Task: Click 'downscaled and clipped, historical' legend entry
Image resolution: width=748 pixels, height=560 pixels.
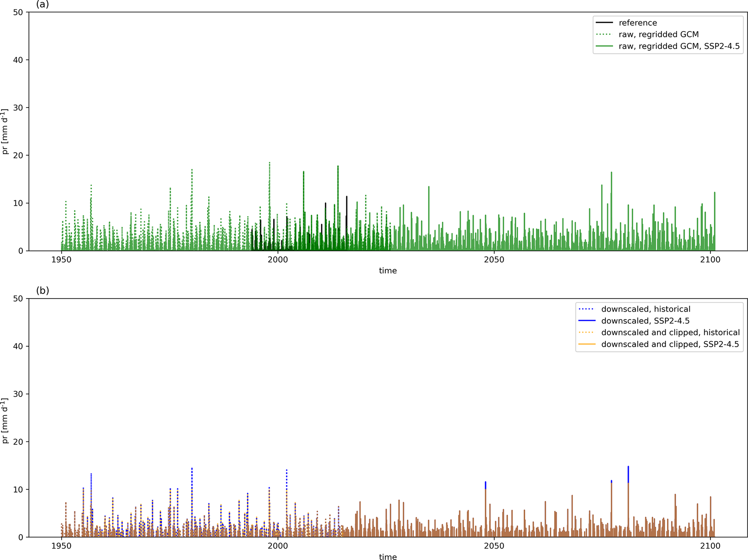Action: coord(670,332)
